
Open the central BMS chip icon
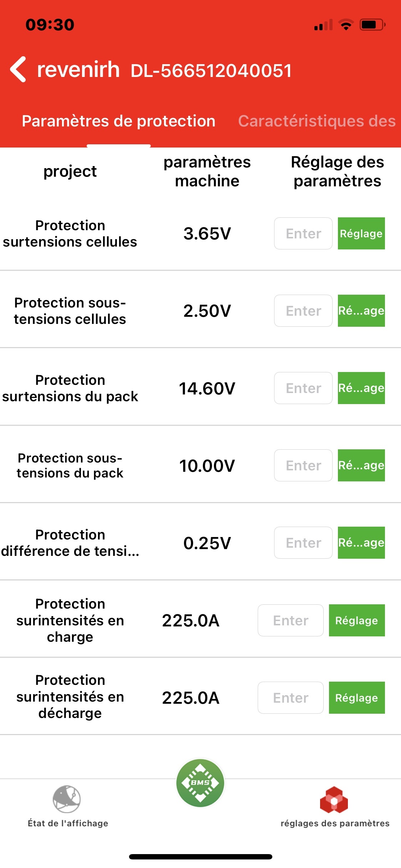[x=200, y=783]
